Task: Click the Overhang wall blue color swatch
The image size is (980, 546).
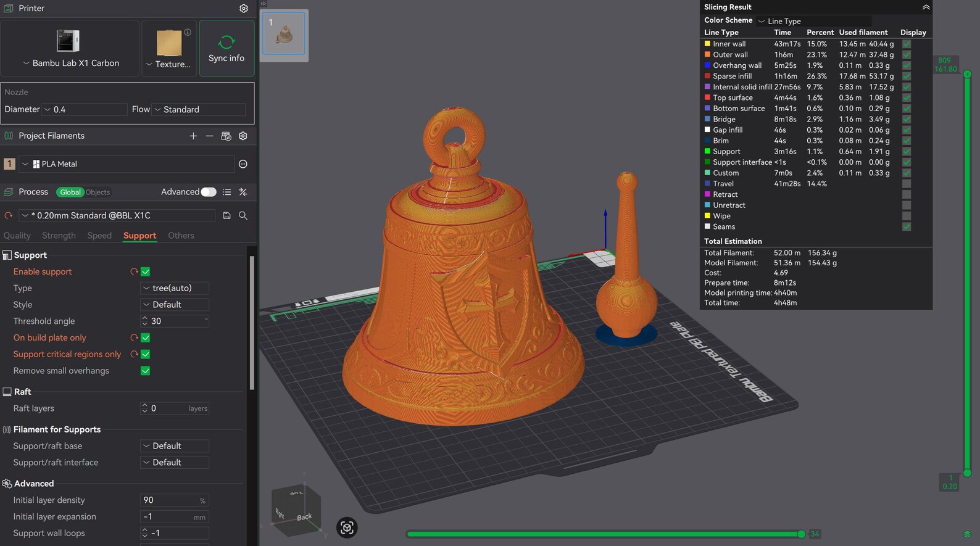Action: pyautogui.click(x=707, y=65)
